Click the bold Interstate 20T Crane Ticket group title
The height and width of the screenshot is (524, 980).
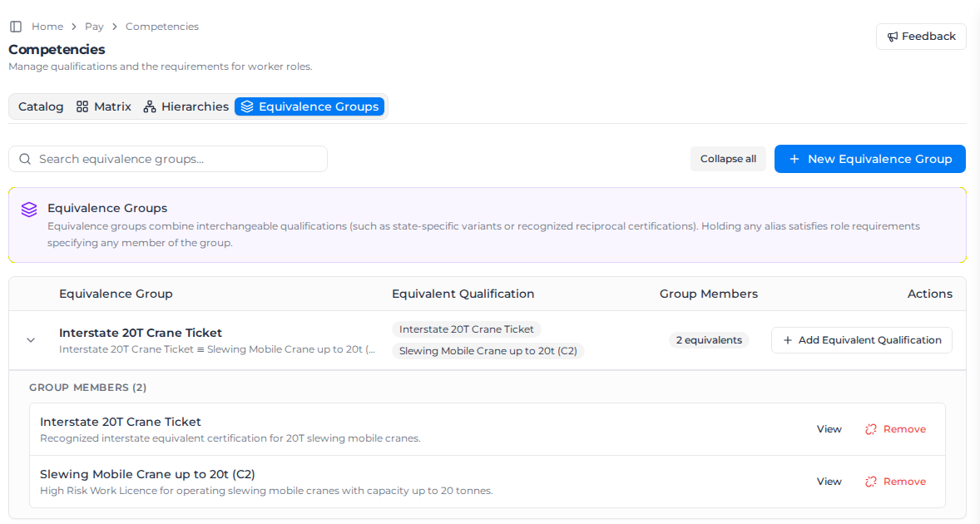141,333
